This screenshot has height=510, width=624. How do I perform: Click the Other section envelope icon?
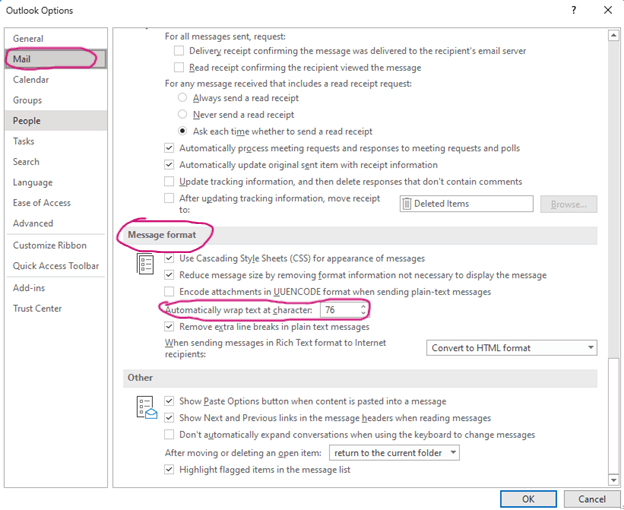(146, 407)
